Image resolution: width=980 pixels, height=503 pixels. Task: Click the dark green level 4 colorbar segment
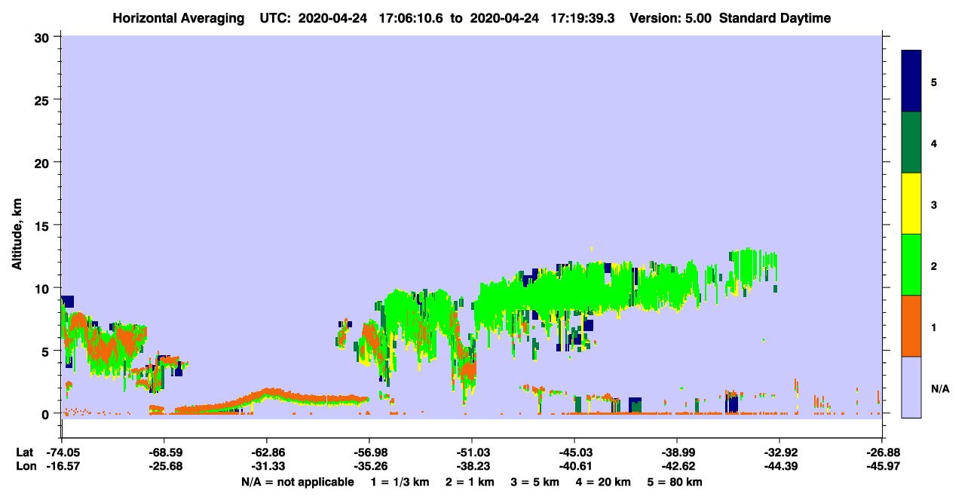pyautogui.click(x=911, y=143)
